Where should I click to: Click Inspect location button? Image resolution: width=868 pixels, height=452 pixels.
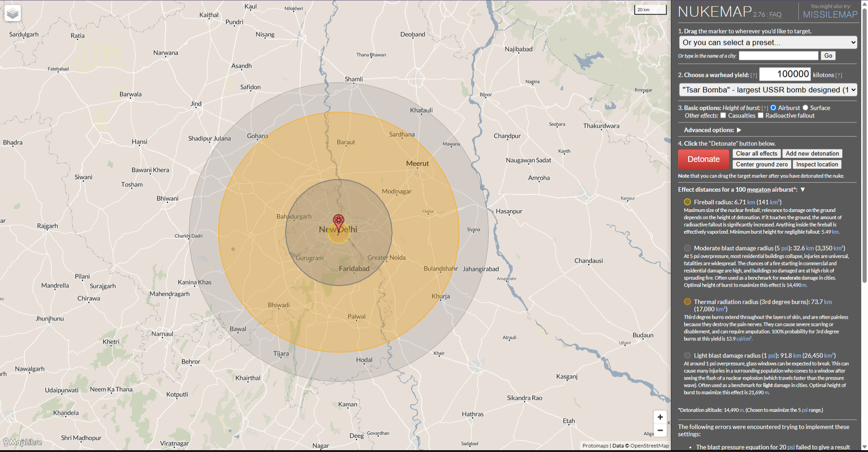tap(817, 165)
